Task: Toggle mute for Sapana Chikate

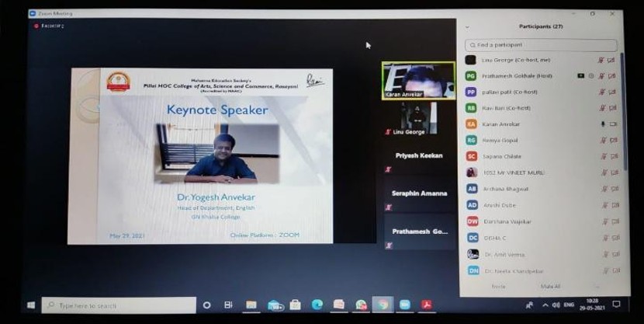Action: click(x=602, y=157)
